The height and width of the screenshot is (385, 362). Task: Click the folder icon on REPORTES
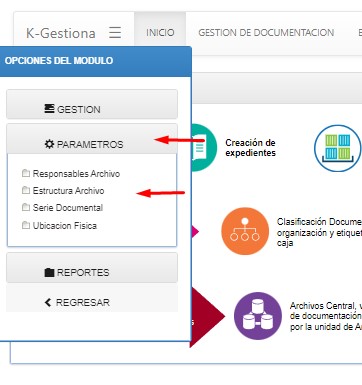(49, 272)
